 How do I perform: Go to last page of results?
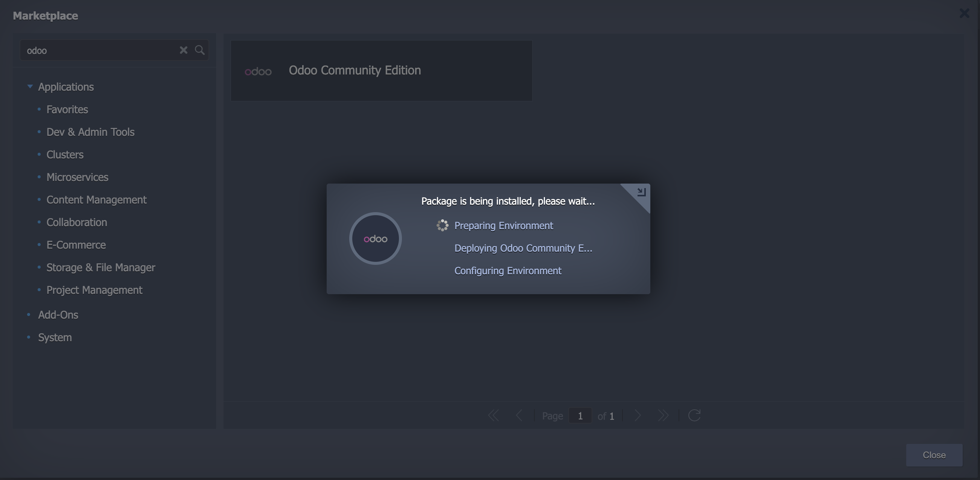tap(663, 415)
